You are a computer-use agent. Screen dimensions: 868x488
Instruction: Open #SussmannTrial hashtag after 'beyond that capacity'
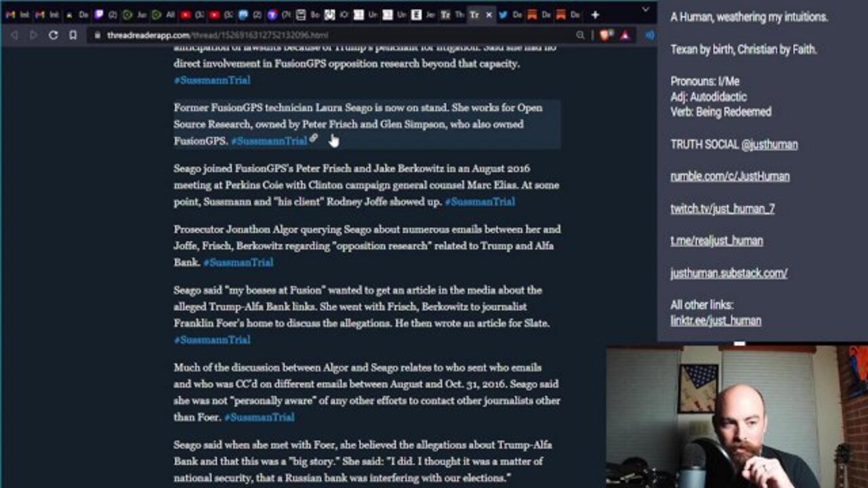212,80
